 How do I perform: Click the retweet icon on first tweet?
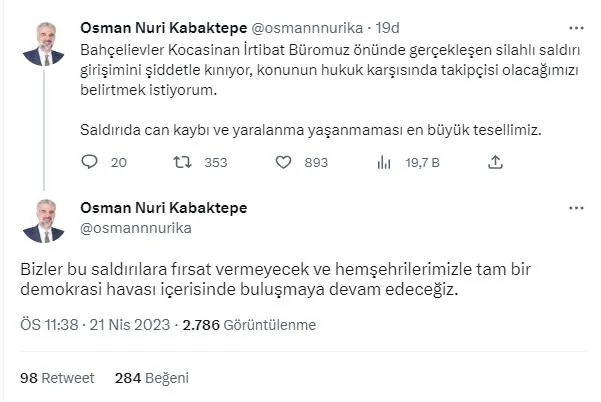[x=182, y=163]
